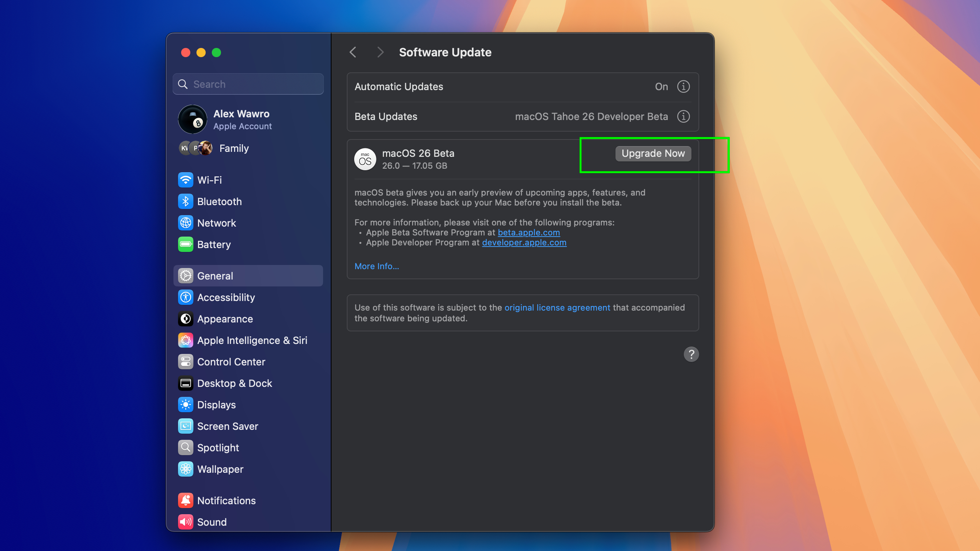Open Apple Intelligence & Siri settings icon
The height and width of the screenshot is (551, 980).
(186, 340)
